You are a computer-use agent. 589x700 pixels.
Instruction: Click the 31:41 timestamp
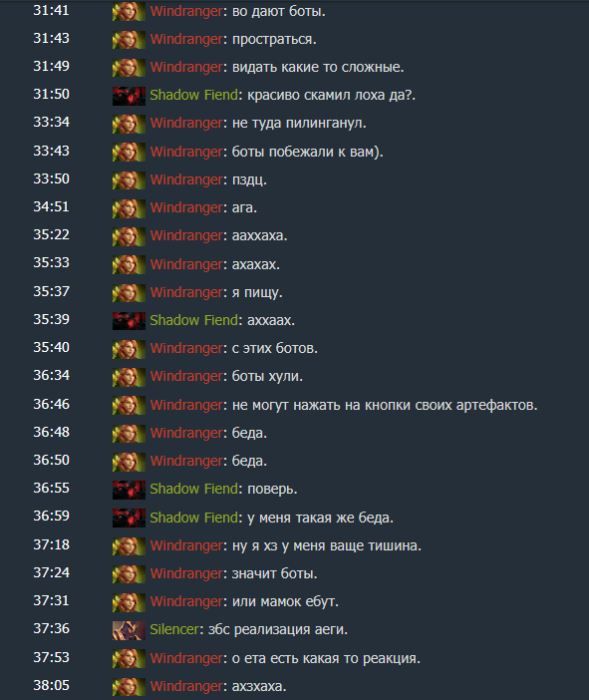click(x=51, y=10)
